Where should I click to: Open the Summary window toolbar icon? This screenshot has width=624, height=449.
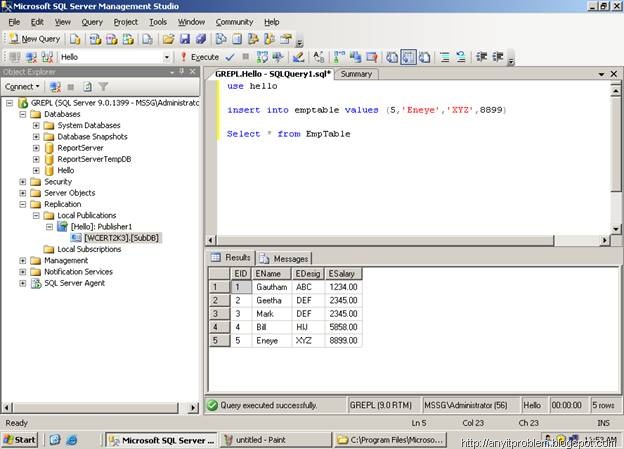coord(237,39)
